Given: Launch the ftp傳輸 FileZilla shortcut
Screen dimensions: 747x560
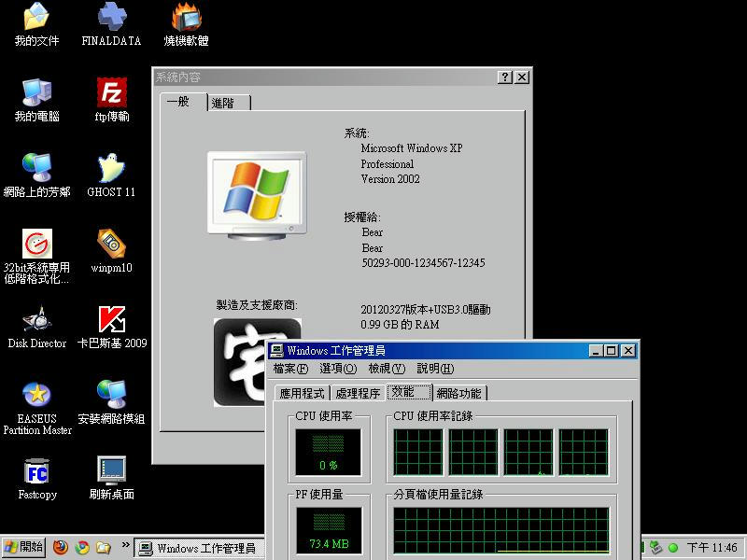Looking at the screenshot, I should 111,93.
